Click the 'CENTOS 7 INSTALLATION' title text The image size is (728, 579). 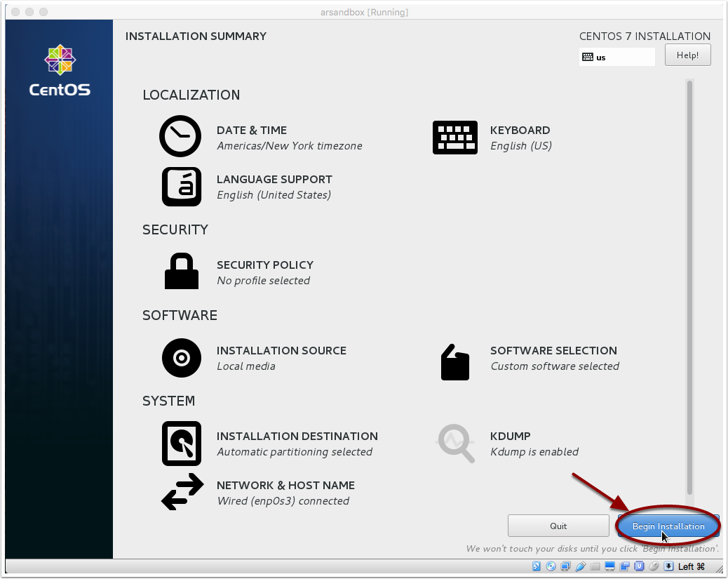point(645,36)
